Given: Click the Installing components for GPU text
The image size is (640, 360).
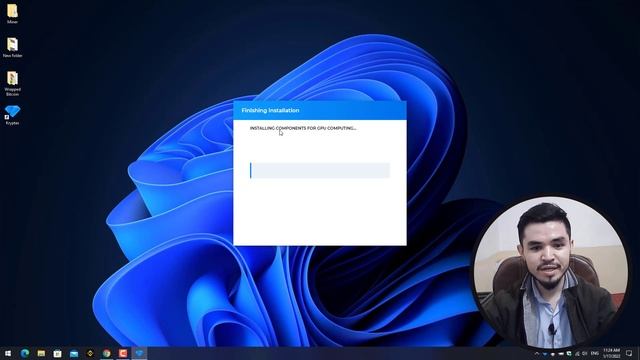Looking at the screenshot, I should (303, 128).
